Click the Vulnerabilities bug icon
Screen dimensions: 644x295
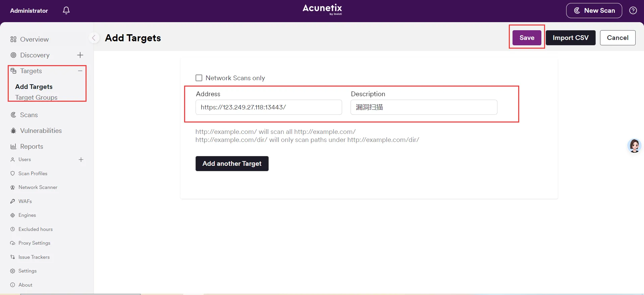tap(13, 131)
